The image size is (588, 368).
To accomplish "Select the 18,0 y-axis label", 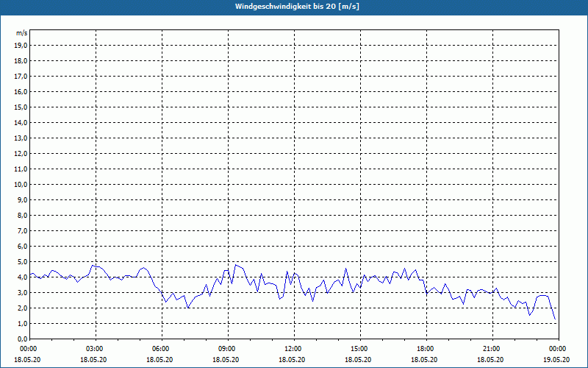I will click(x=21, y=61).
